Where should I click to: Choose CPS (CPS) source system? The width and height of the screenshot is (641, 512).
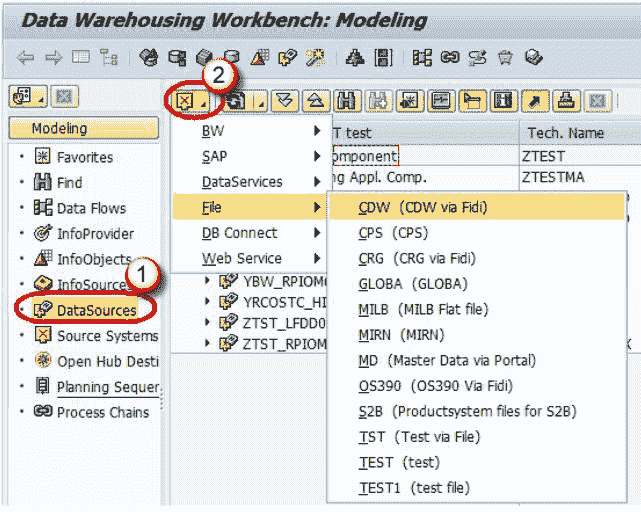pyautogui.click(x=477, y=233)
